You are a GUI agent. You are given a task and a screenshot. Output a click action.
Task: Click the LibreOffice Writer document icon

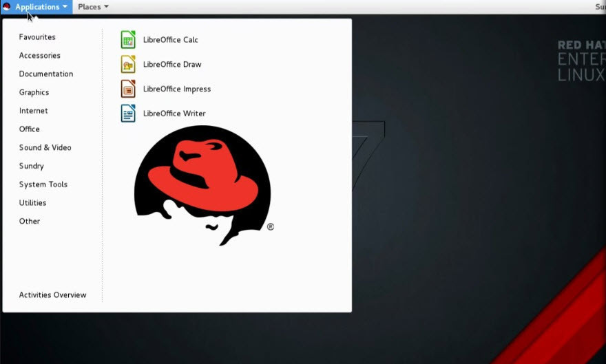pos(128,114)
